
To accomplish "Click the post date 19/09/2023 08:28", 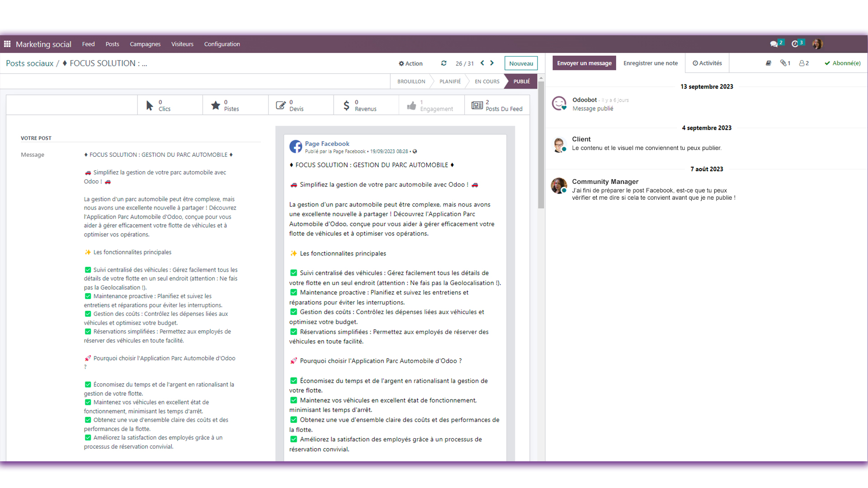I will [389, 151].
